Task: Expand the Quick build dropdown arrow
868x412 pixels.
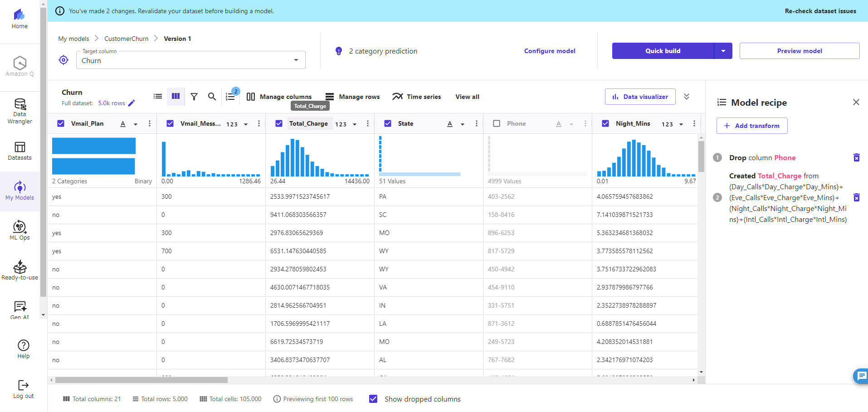Action: tap(723, 51)
